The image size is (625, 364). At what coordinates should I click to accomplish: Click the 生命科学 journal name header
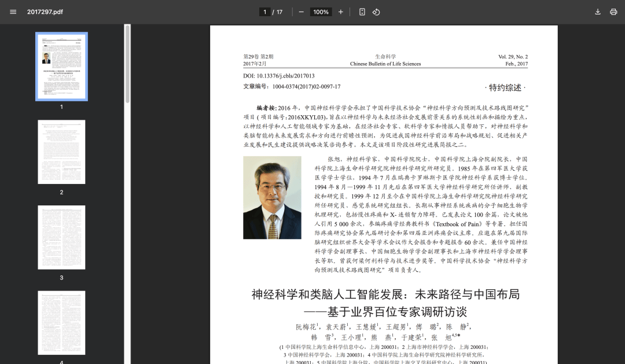coord(385,57)
